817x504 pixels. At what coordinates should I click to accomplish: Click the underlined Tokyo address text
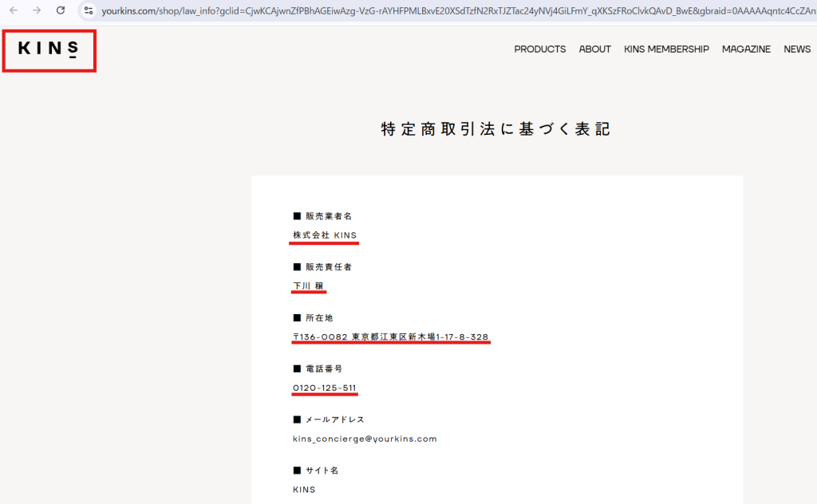[x=390, y=337]
